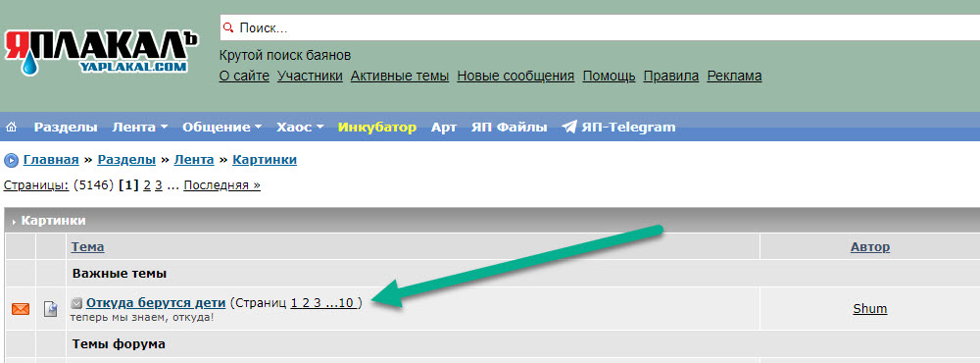Click the Разделы breadcrumb link
This screenshot has height=363, width=980.
[126, 160]
